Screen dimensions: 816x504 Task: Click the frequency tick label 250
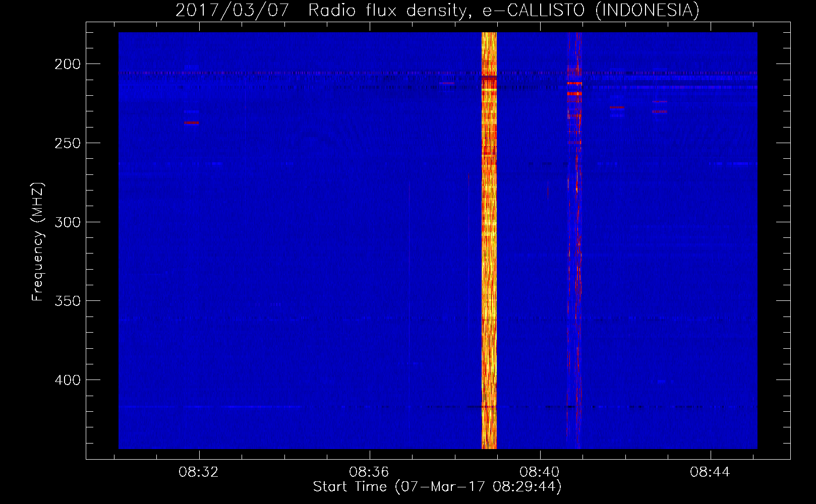point(68,143)
